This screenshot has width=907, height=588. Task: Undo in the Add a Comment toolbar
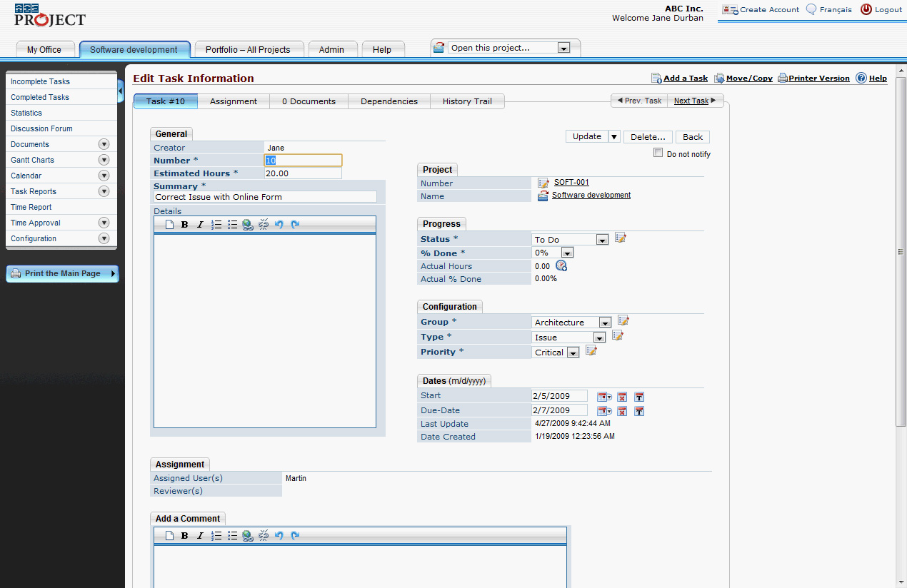click(279, 536)
